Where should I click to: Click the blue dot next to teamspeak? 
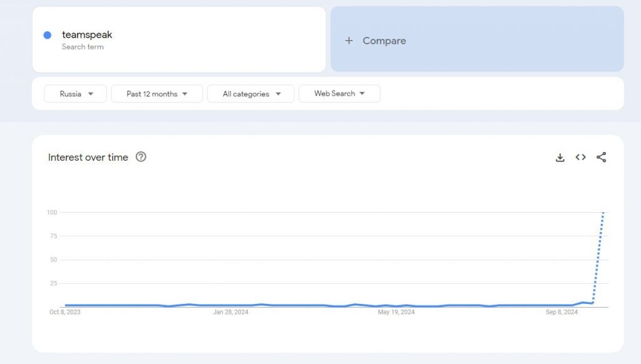tap(47, 35)
